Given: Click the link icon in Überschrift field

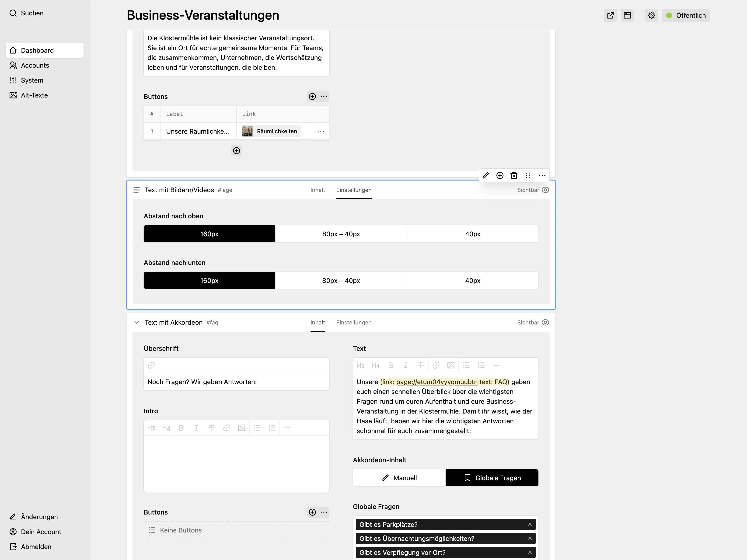Looking at the screenshot, I should pos(151,365).
